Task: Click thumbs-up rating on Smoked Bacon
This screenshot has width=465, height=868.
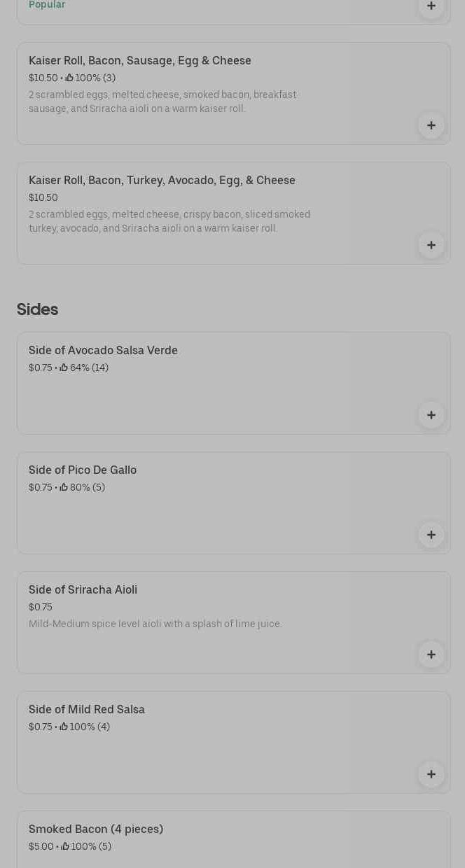Action: pyautogui.click(x=65, y=846)
